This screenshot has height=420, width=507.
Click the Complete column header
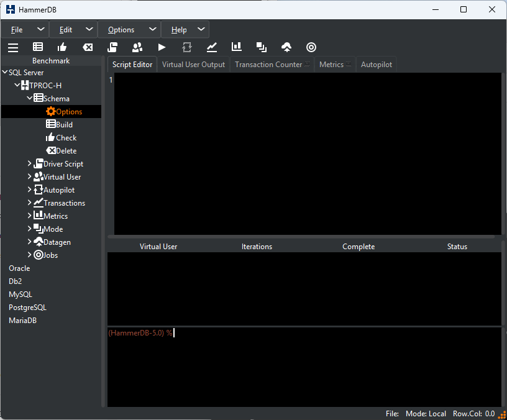(359, 247)
